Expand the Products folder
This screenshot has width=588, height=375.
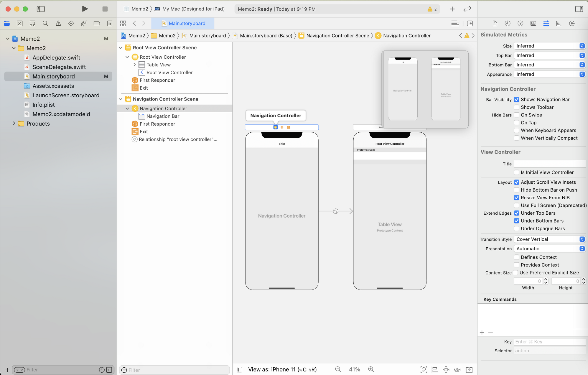[x=14, y=124]
